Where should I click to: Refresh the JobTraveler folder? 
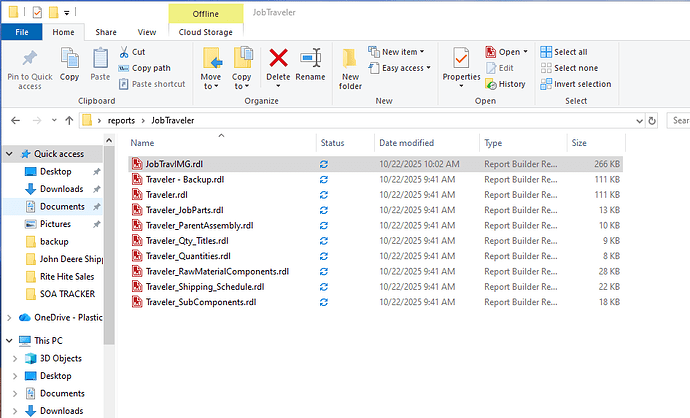652,121
